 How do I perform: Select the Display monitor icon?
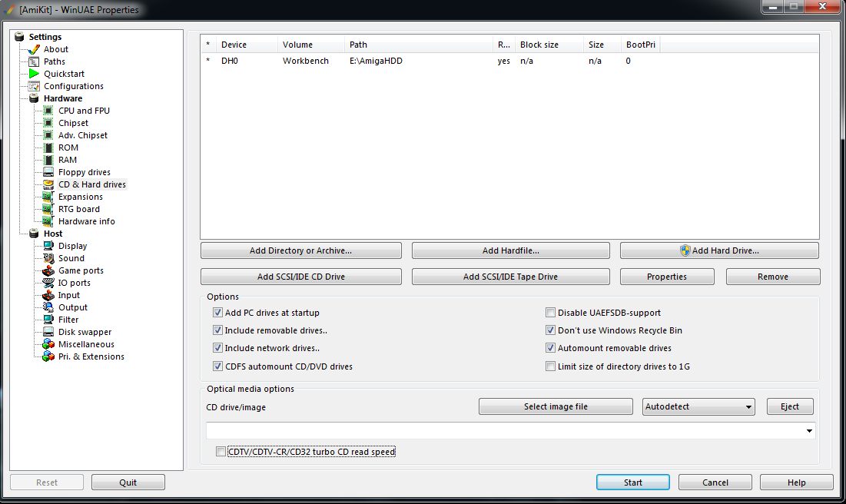pyautogui.click(x=48, y=246)
